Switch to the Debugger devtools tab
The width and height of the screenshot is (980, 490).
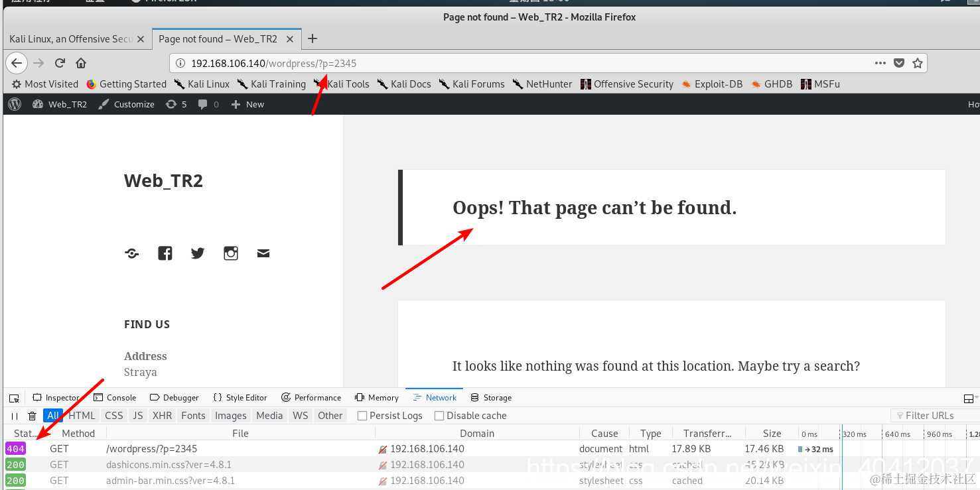click(175, 398)
